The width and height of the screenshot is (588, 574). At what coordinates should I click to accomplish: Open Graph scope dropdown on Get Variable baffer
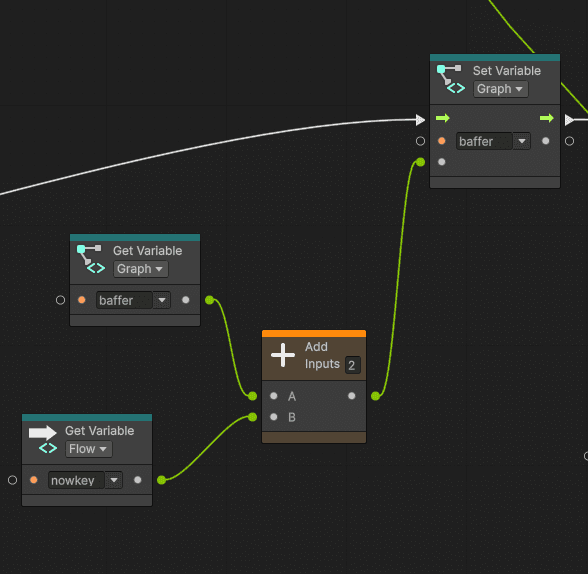click(141, 269)
